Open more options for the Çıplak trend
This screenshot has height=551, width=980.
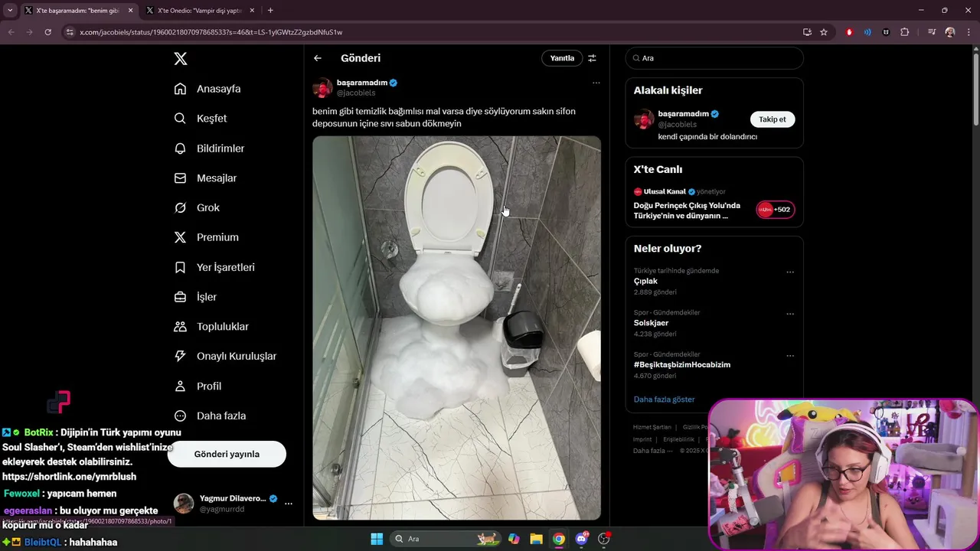coord(790,272)
